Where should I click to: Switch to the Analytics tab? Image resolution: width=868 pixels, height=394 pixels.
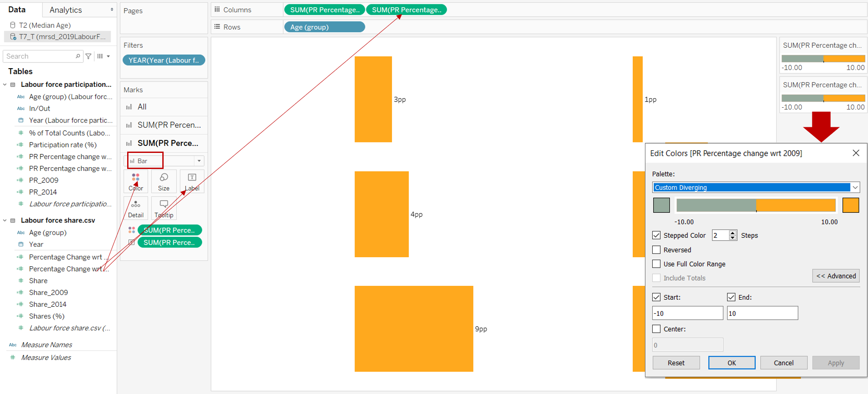click(x=66, y=10)
